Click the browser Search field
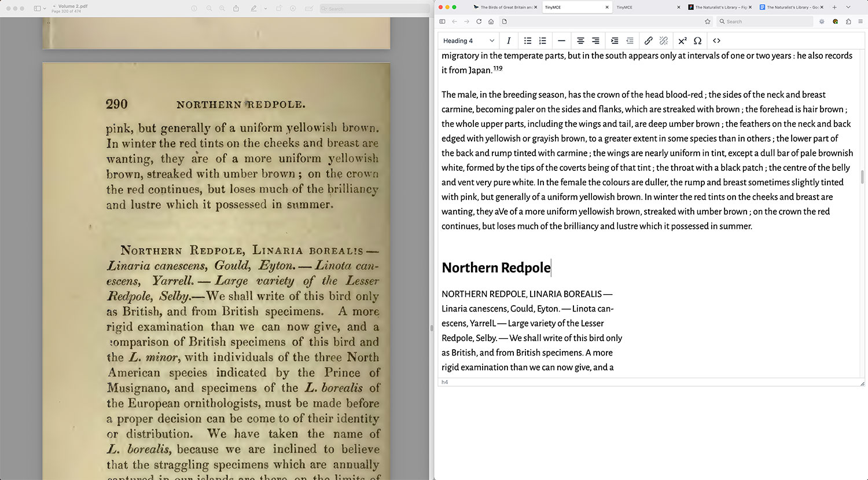The height and width of the screenshot is (480, 868). tap(765, 21)
